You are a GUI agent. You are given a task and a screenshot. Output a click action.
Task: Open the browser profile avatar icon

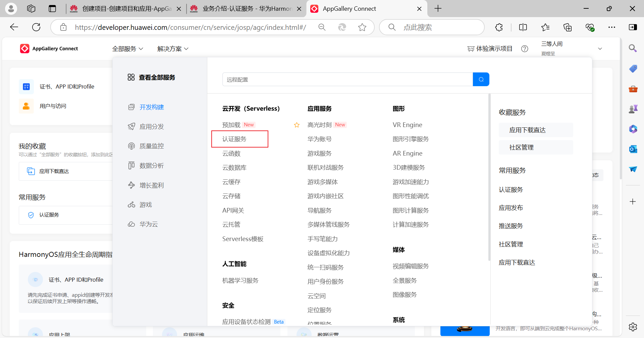11,8
